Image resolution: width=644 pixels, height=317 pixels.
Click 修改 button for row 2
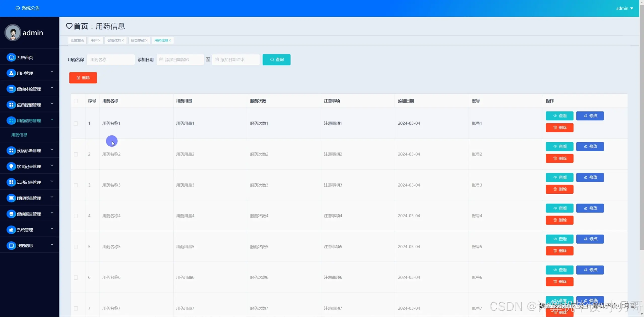(590, 146)
